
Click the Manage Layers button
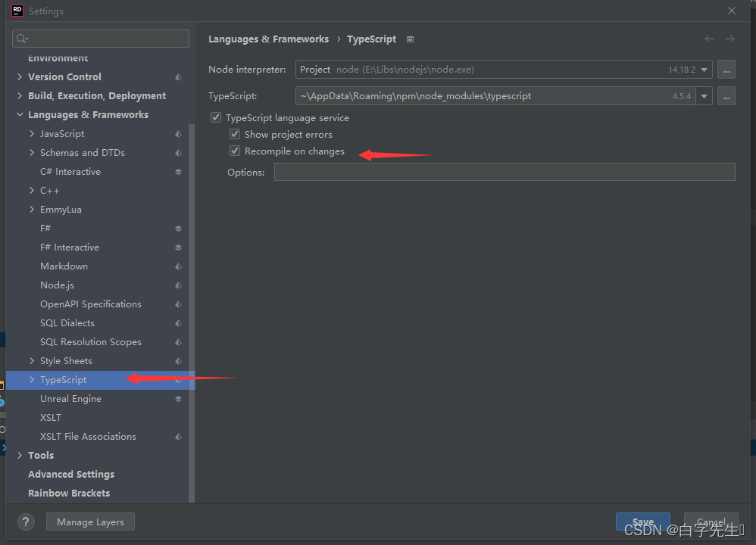[90, 522]
